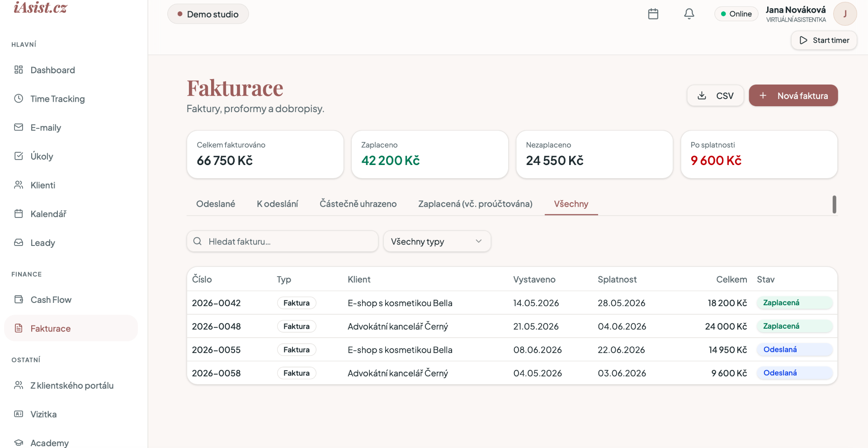Viewport: 868px width, 448px height.
Task: Click the Time Tracking clock icon
Action: tap(19, 99)
